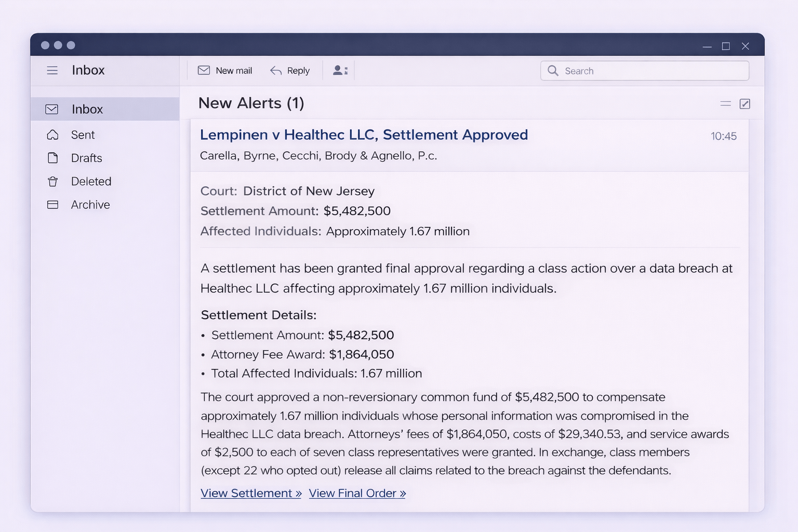Select the Inbox folder in sidebar
This screenshot has height=532, width=798.
[x=105, y=109]
